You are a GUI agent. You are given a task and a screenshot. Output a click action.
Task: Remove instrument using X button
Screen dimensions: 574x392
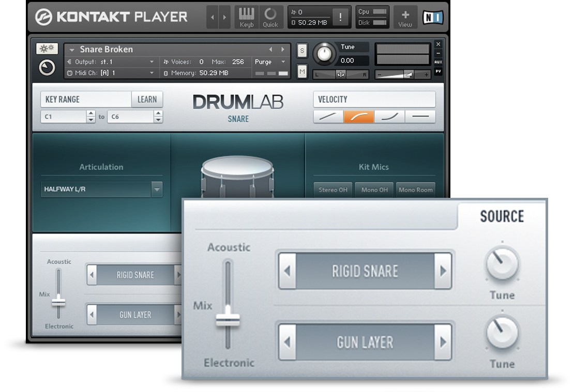click(438, 44)
